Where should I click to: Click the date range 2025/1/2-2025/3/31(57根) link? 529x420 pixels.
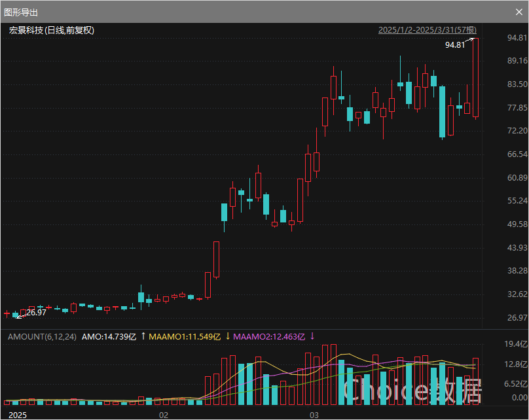pyautogui.click(x=428, y=30)
